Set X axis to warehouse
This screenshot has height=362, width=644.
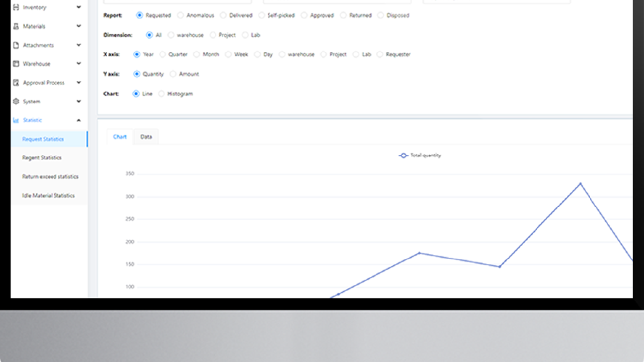(x=282, y=54)
